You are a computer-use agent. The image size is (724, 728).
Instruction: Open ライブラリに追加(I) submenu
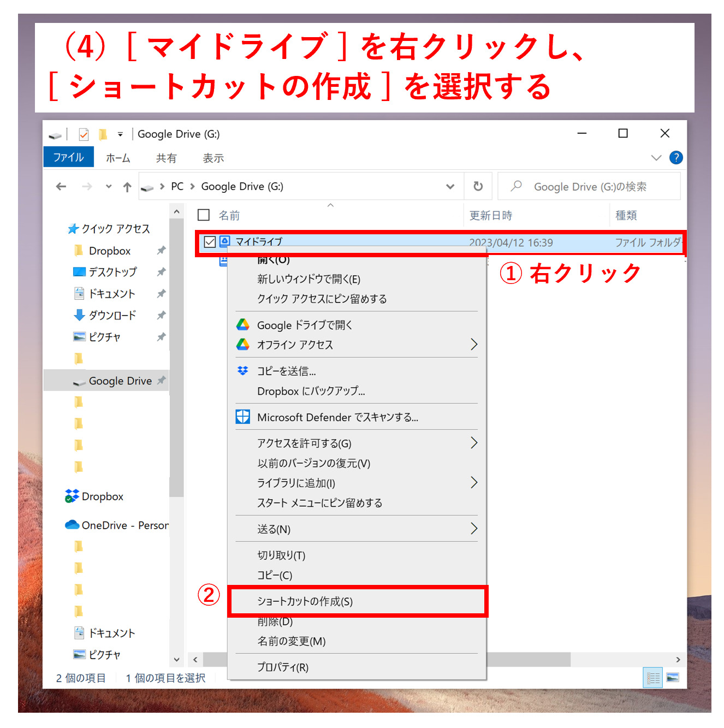(x=356, y=483)
